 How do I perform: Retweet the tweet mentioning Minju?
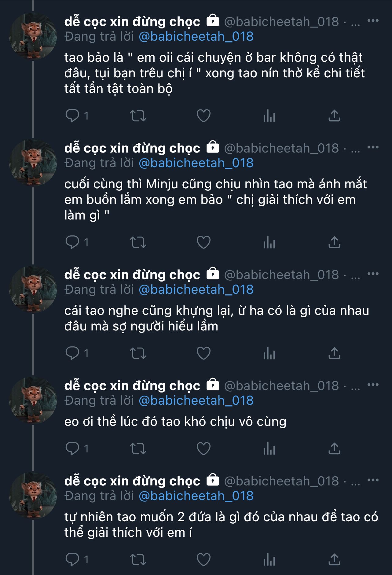tap(138, 243)
